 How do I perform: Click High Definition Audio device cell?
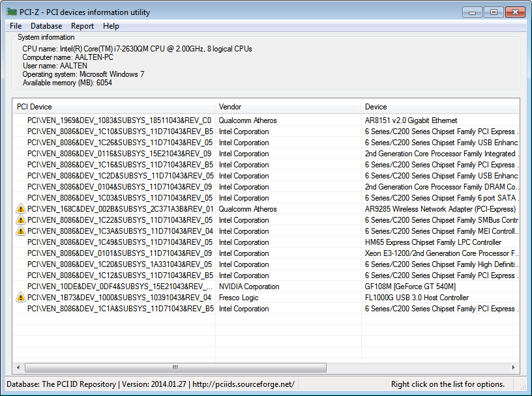pos(441,264)
